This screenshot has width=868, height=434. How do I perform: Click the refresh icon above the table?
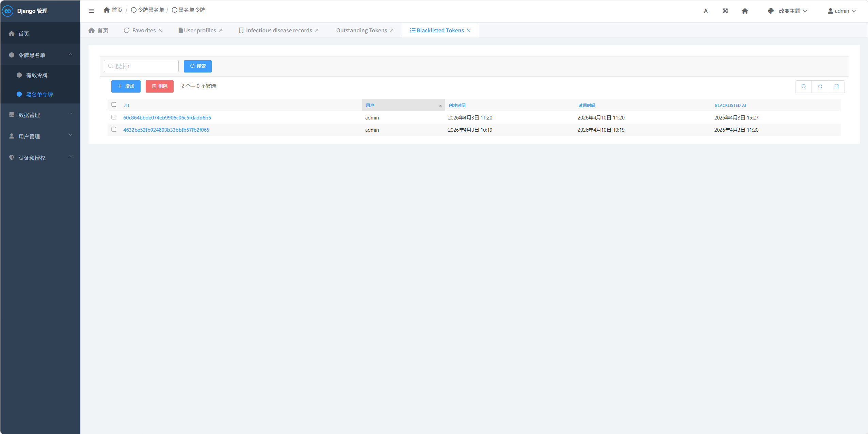click(x=820, y=86)
